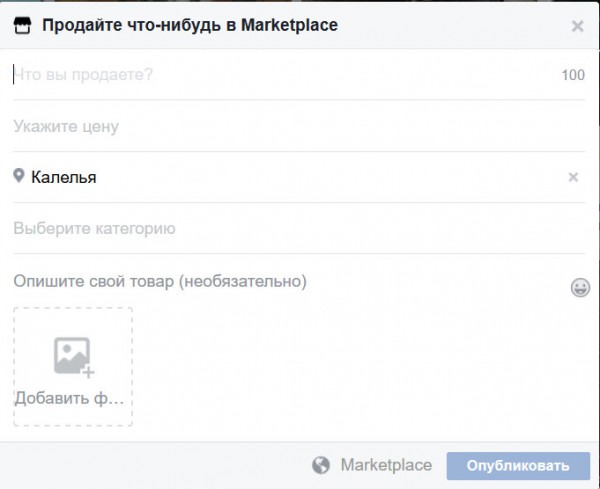Click the top edge of dashed photo upload box
The image size is (600, 489).
[73, 308]
